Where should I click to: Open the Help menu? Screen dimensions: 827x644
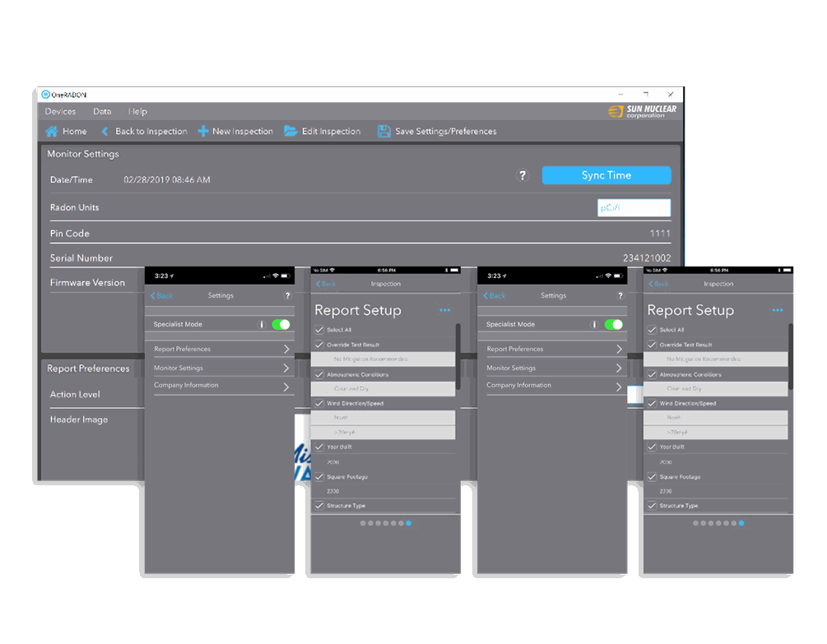click(137, 112)
